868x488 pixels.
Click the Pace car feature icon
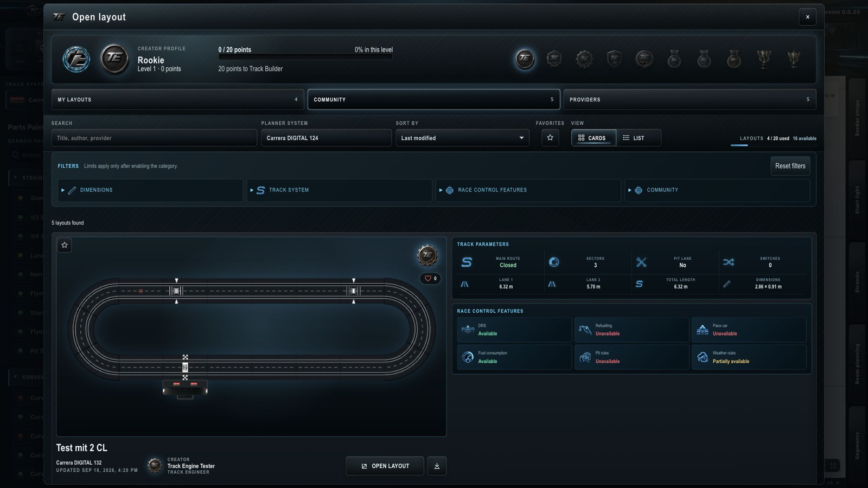702,329
